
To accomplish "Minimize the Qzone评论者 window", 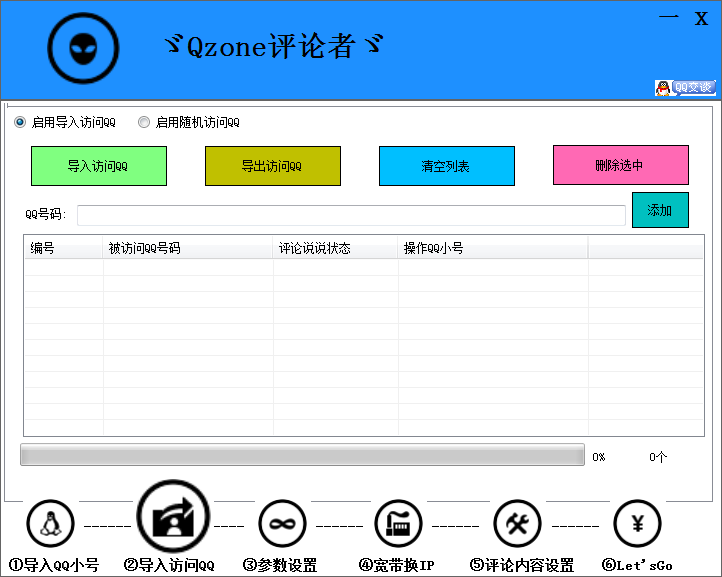I will coord(669,18).
